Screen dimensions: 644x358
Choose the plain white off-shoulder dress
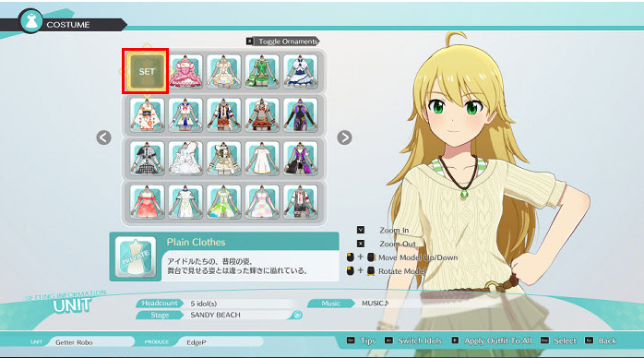(262, 158)
